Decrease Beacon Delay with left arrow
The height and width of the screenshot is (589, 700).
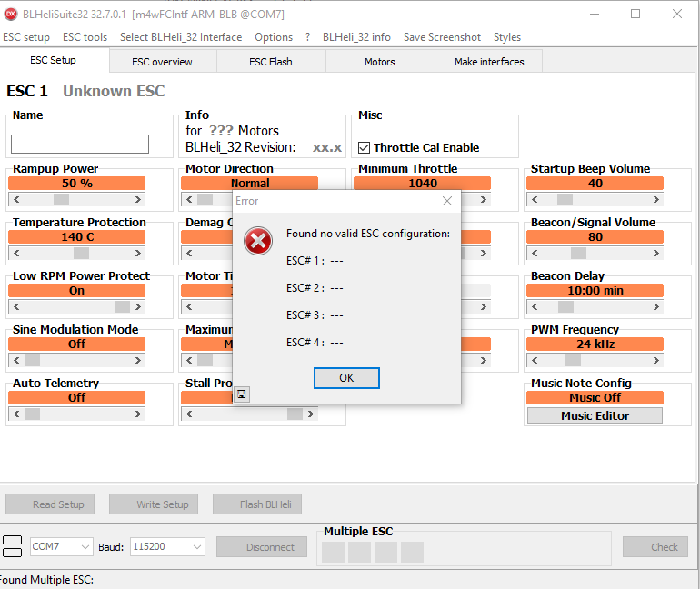(535, 306)
